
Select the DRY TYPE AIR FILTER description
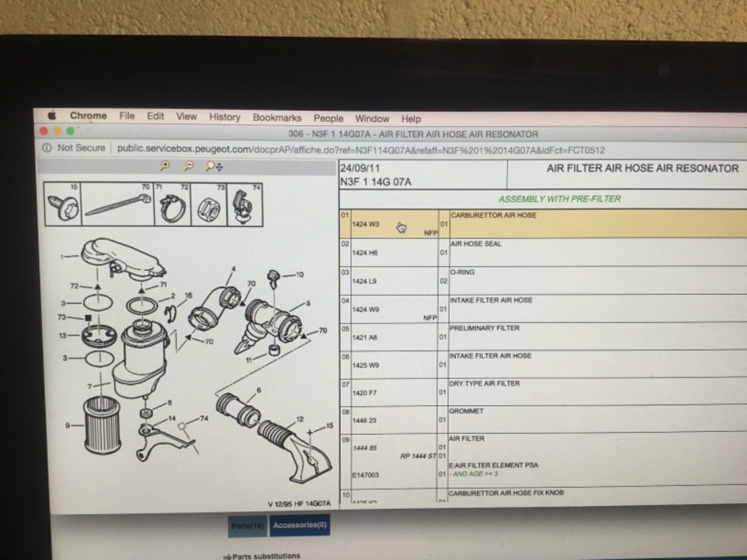click(x=484, y=384)
